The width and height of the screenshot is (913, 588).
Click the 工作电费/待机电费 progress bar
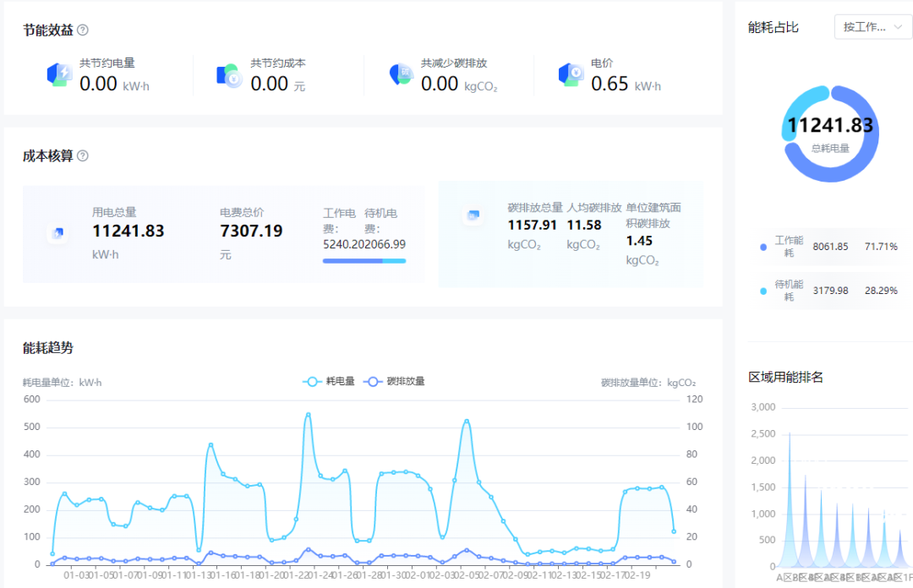(x=364, y=261)
